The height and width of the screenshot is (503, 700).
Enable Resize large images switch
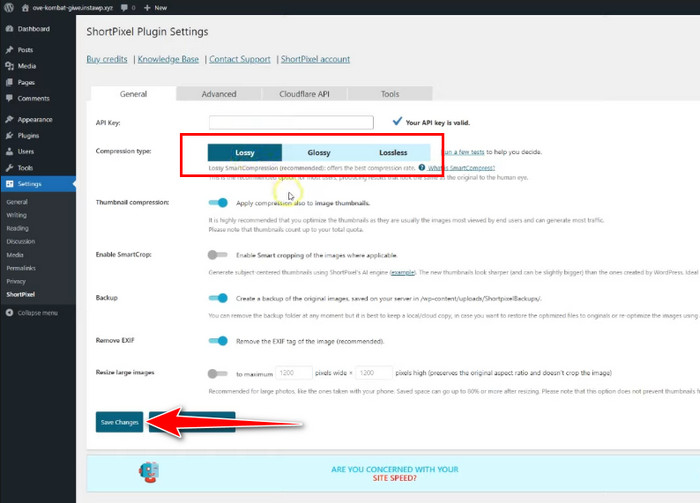click(x=217, y=374)
